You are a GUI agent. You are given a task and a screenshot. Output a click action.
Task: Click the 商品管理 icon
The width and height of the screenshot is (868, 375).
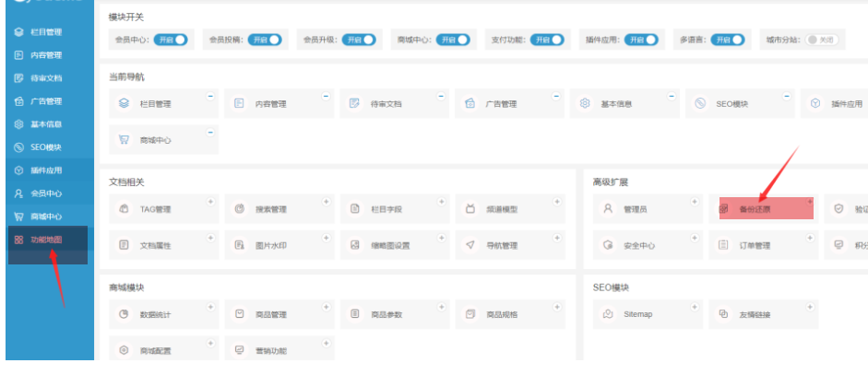pos(239,314)
